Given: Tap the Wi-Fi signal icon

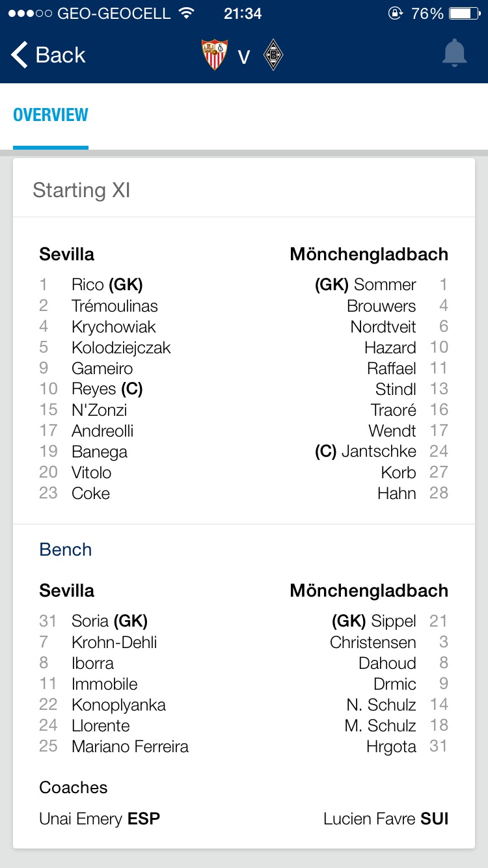Looking at the screenshot, I should [x=187, y=14].
